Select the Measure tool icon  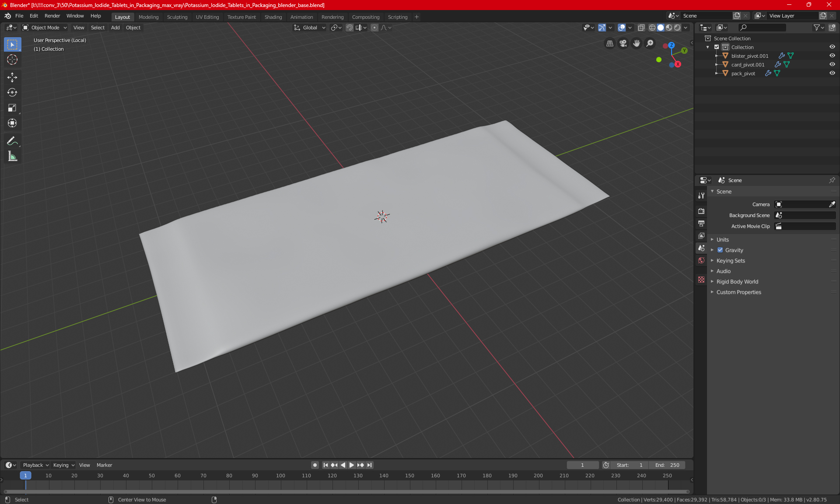pyautogui.click(x=12, y=157)
